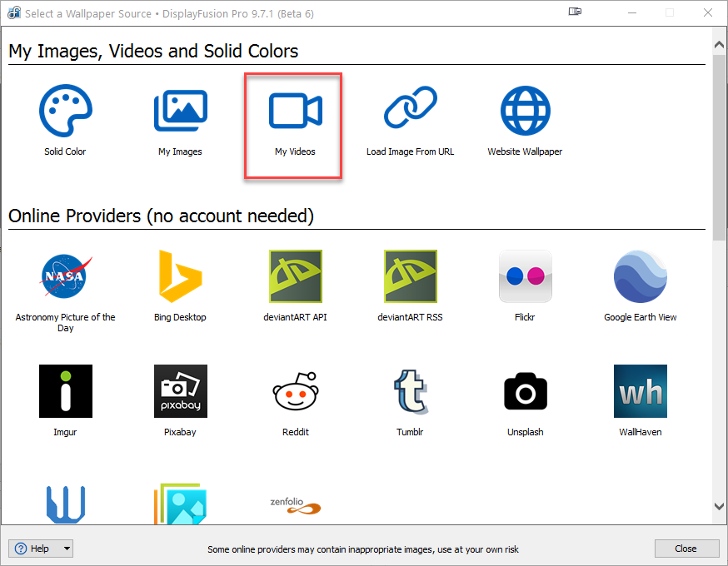This screenshot has height=566, width=728.
Task: Open NASA Astronomy Picture of the Day
Action: (x=65, y=276)
